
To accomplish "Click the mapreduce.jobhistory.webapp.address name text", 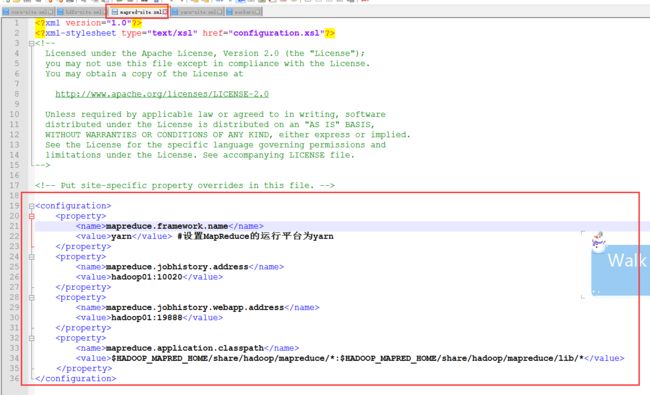I will (x=195, y=308).
